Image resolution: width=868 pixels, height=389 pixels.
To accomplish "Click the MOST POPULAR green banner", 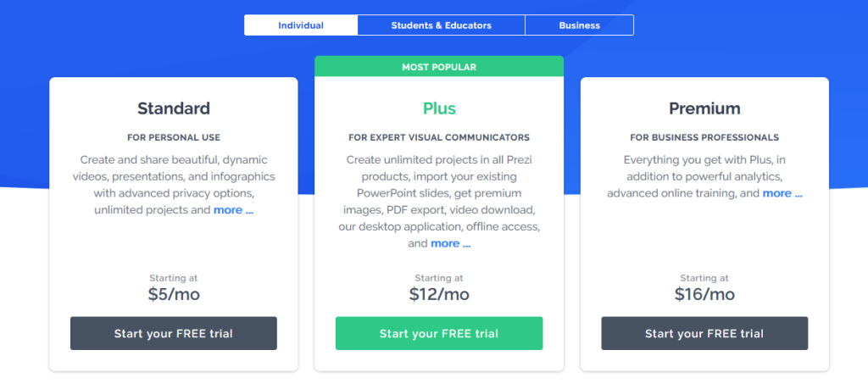I will (439, 67).
